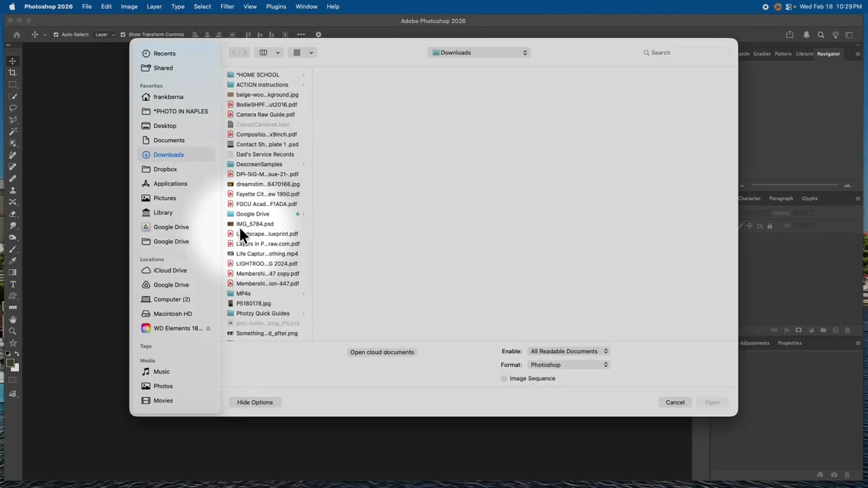The width and height of the screenshot is (868, 488).
Task: Select the Zoom tool
Action: [13, 331]
